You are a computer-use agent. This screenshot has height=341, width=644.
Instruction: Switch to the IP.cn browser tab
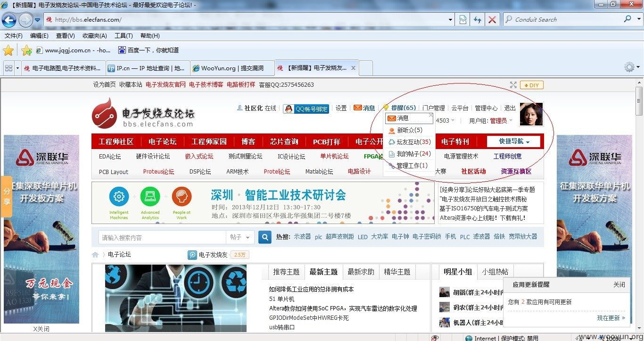tap(148, 68)
